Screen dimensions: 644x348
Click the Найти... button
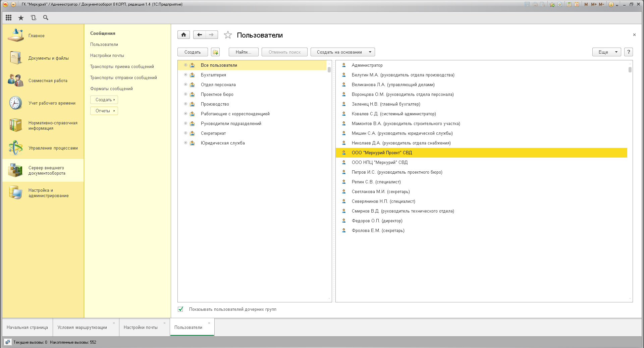(x=244, y=52)
